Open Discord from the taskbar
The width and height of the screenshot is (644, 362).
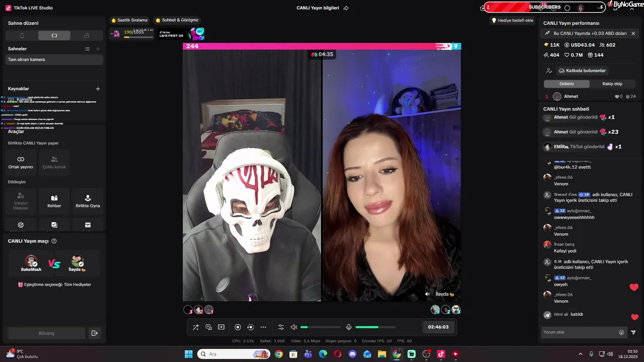tap(352, 354)
